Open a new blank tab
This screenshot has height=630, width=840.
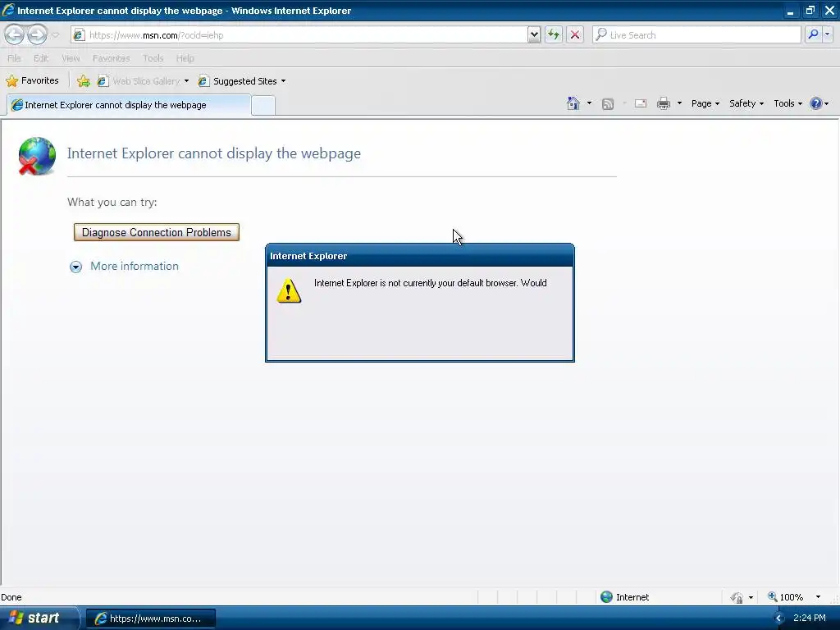pyautogui.click(x=263, y=106)
